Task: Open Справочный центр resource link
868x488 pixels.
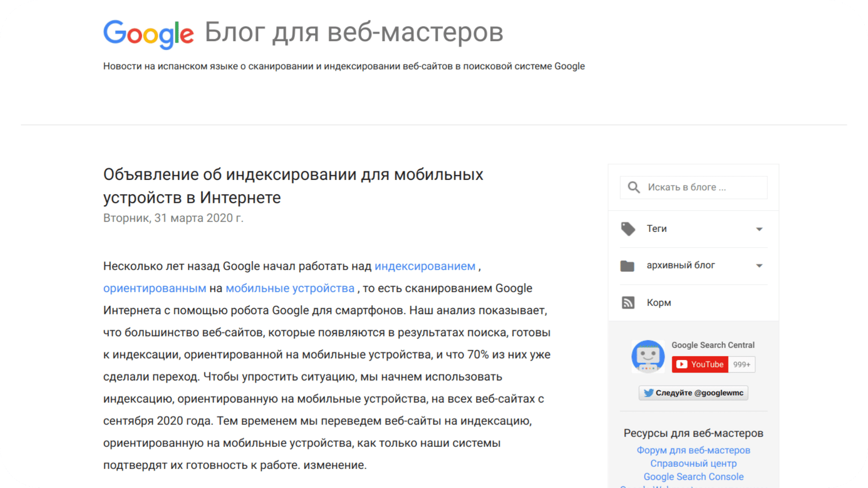Action: click(x=693, y=463)
